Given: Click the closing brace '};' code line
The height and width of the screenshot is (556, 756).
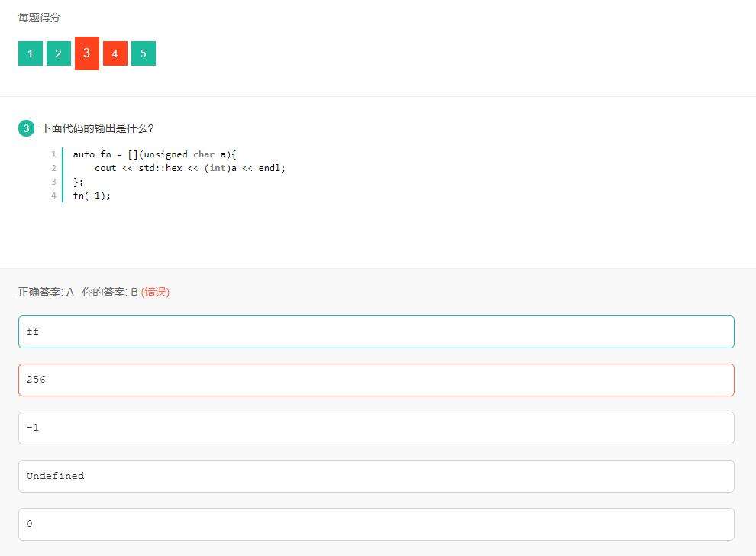Looking at the screenshot, I should pyautogui.click(x=79, y=182).
